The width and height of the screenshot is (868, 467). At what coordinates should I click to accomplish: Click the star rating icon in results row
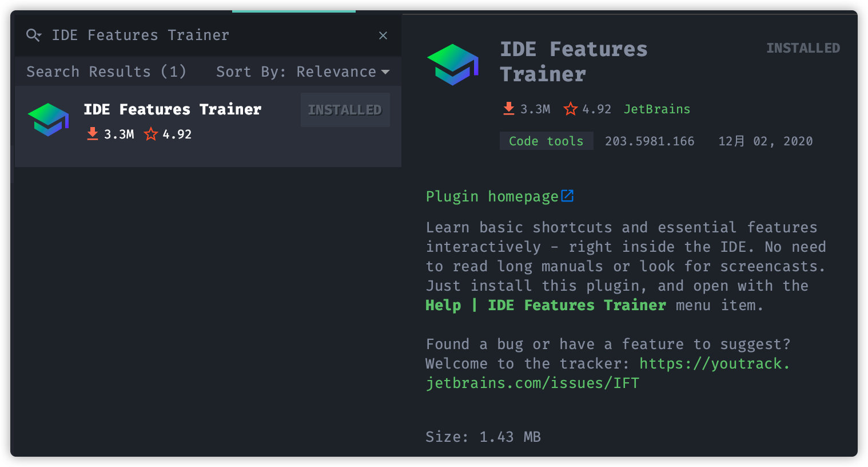(x=151, y=134)
